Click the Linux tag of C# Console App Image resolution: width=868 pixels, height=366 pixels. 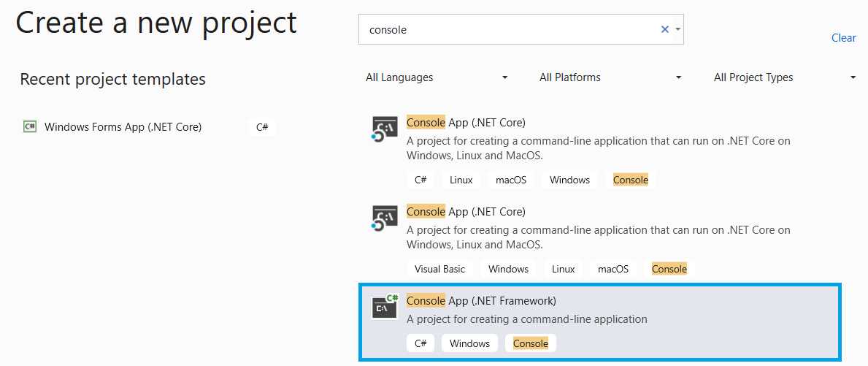461,180
